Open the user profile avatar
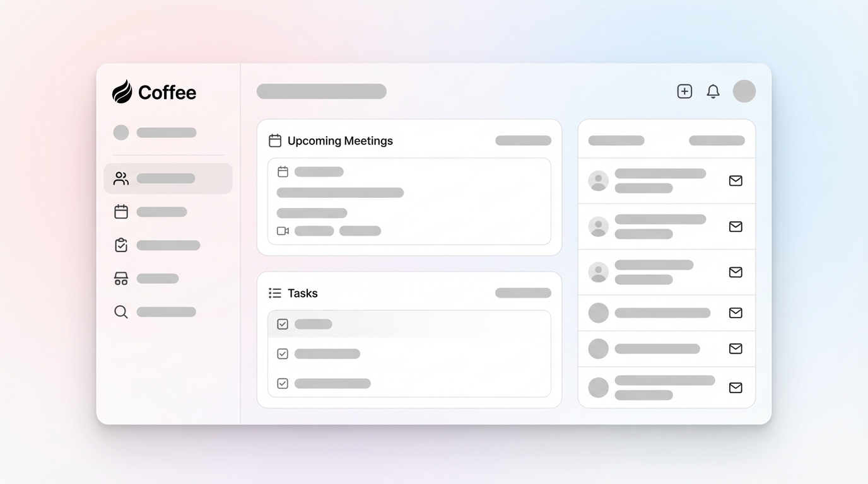The image size is (868, 484). [x=744, y=91]
